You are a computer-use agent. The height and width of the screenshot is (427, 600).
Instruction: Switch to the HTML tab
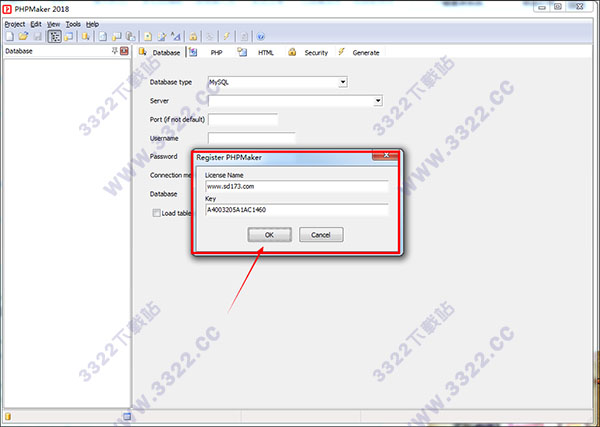(x=256, y=52)
